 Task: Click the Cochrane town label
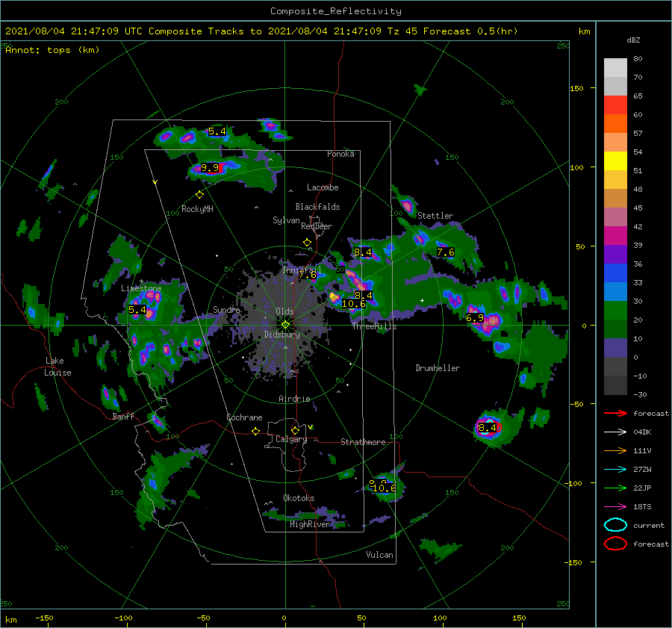244,417
